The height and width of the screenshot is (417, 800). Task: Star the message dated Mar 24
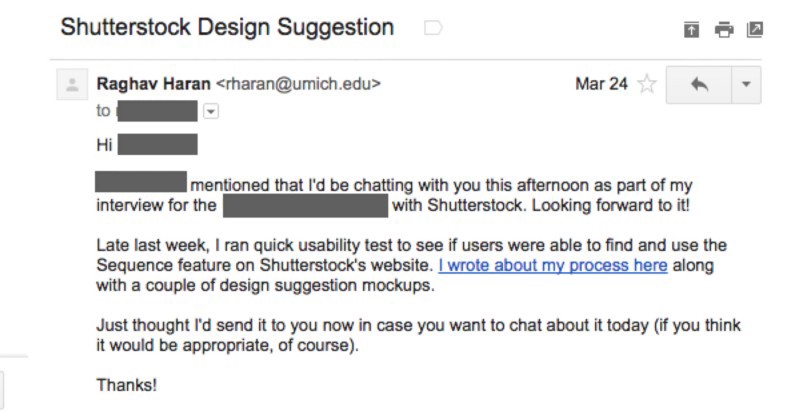click(647, 84)
